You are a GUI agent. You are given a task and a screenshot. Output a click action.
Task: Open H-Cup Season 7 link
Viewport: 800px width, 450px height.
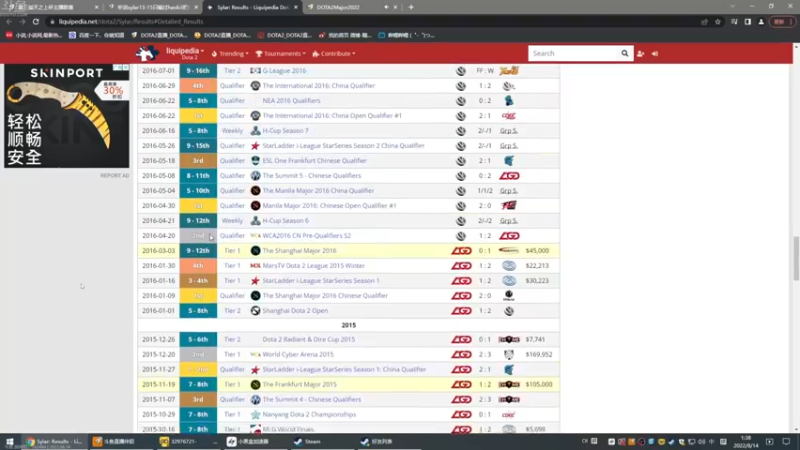click(285, 131)
